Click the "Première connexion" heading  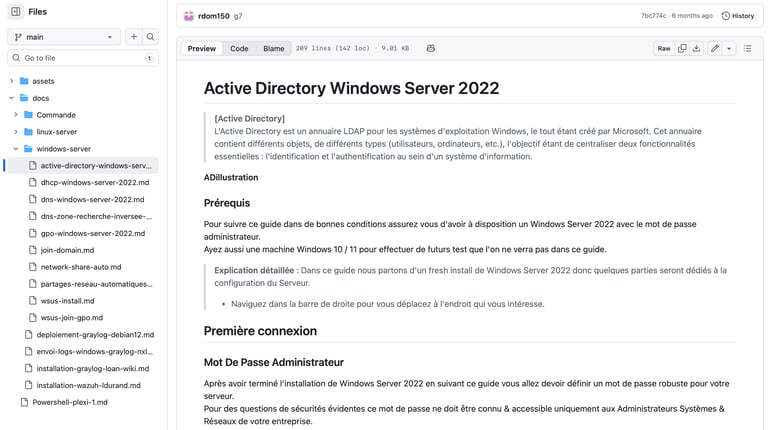[260, 331]
